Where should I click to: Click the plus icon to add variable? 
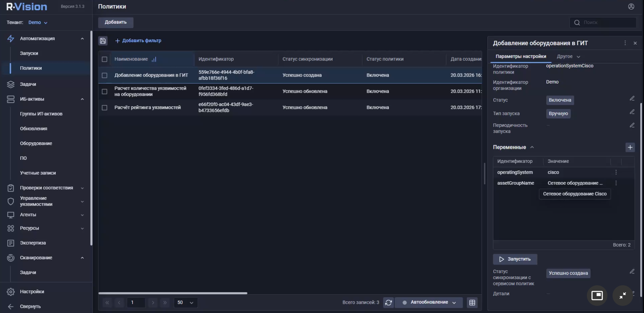[x=630, y=147]
